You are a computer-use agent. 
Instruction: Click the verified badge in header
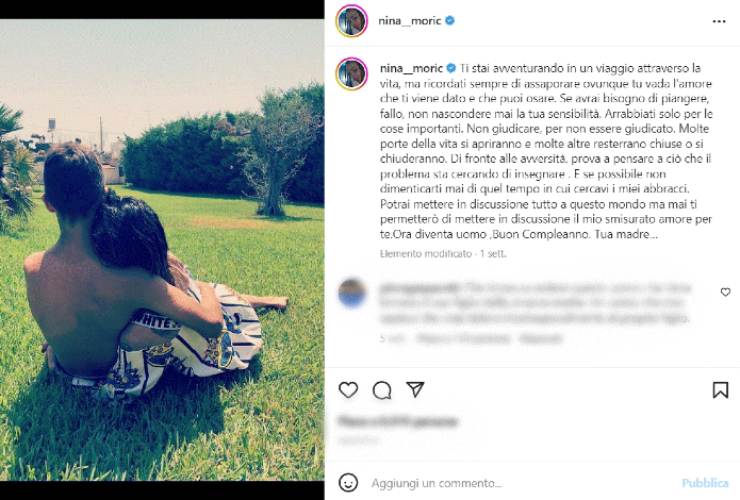tap(450, 20)
